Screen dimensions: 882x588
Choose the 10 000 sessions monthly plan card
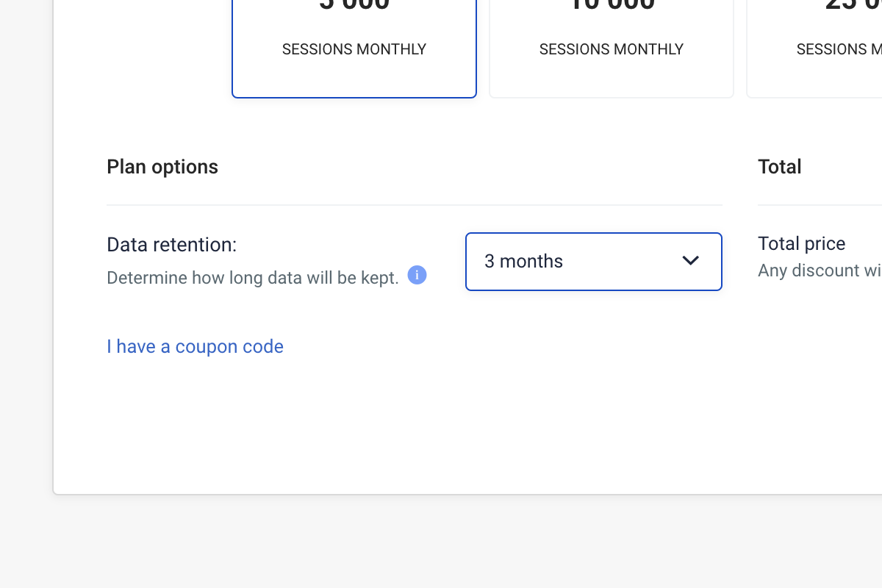612,73
